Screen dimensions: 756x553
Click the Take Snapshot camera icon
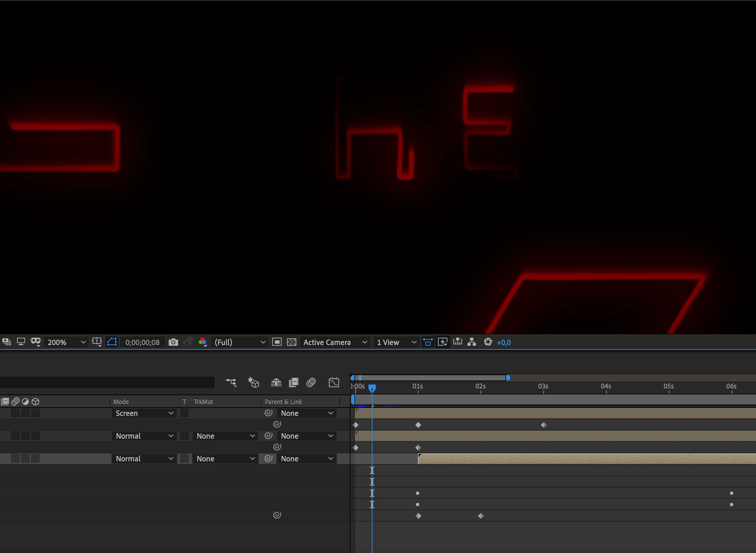(173, 342)
